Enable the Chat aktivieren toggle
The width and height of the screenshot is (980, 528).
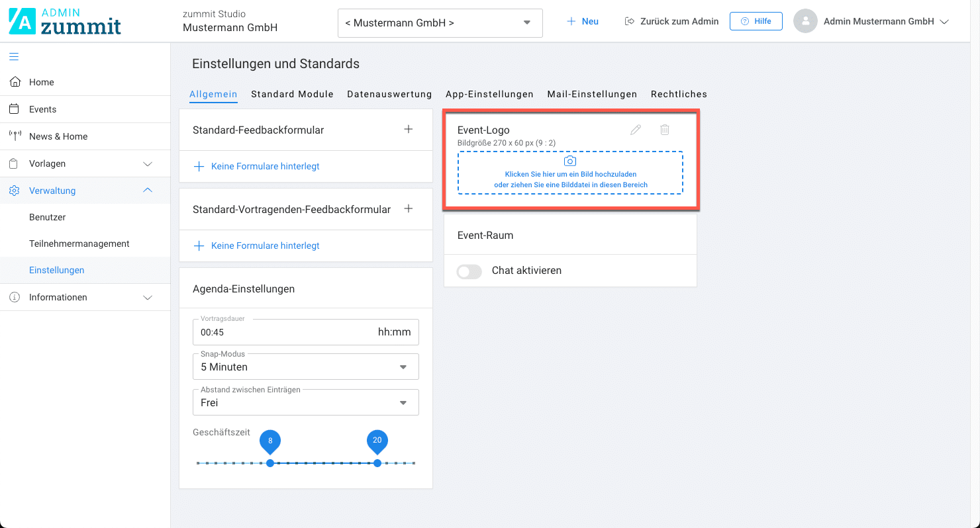[469, 271]
